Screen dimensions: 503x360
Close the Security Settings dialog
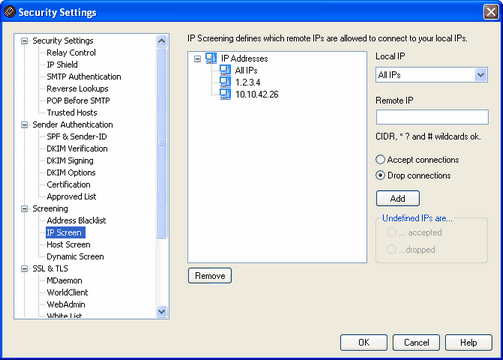click(491, 12)
